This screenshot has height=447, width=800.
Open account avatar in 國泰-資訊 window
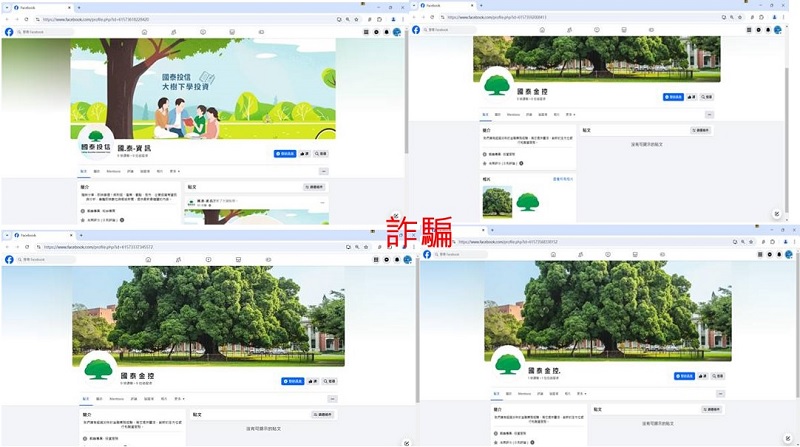[x=396, y=32]
